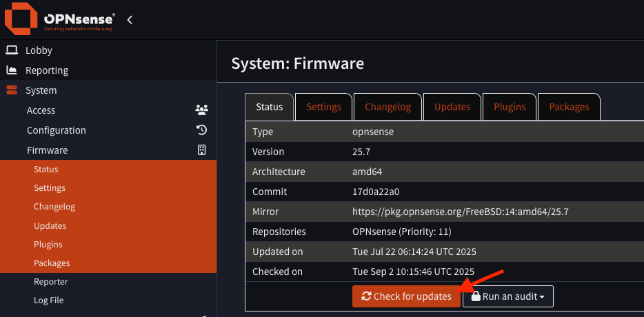This screenshot has width=644, height=317.
Task: Switch to the Settings tab
Action: click(x=323, y=107)
